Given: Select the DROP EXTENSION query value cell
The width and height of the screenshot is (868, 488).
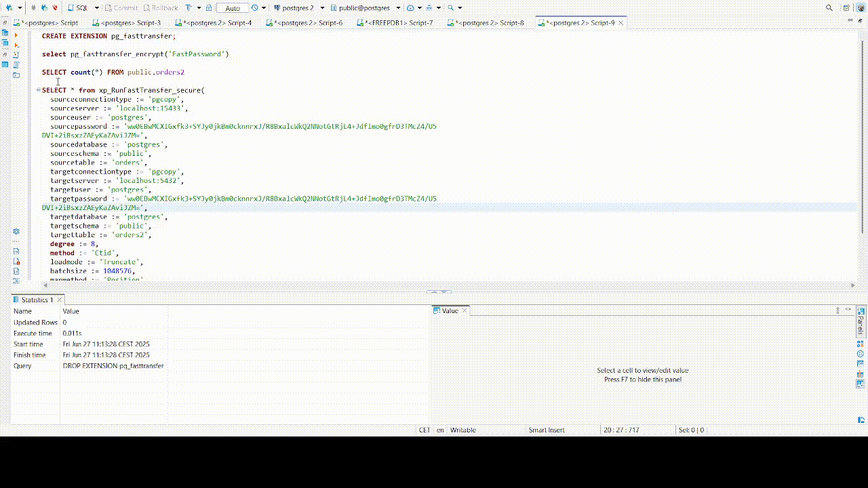Looking at the screenshot, I should pos(113,365).
